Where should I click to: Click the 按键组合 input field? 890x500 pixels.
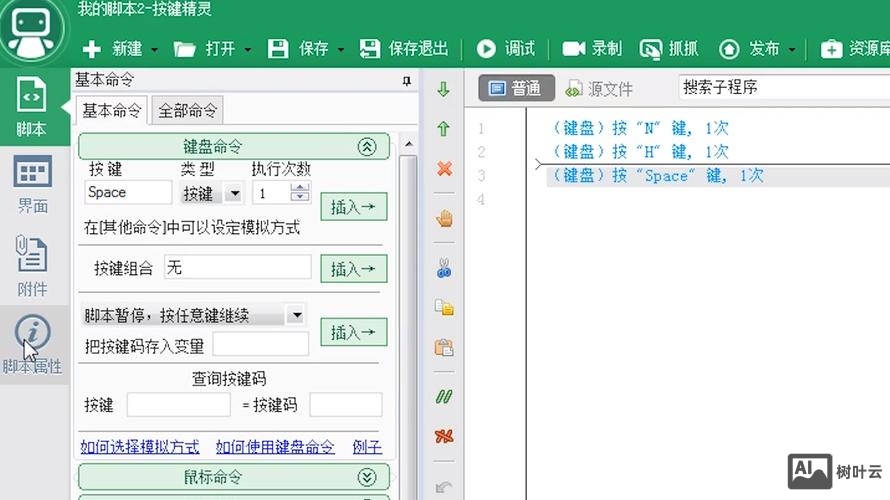237,267
